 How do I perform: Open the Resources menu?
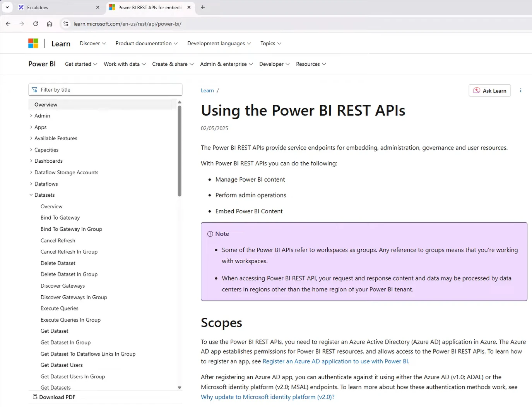click(x=311, y=64)
